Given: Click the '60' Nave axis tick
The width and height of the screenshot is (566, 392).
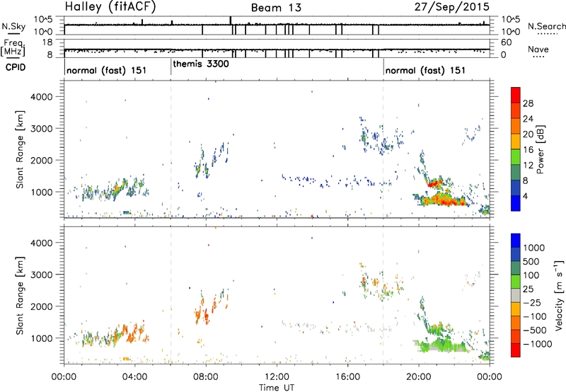Looking at the screenshot, I should point(506,42).
